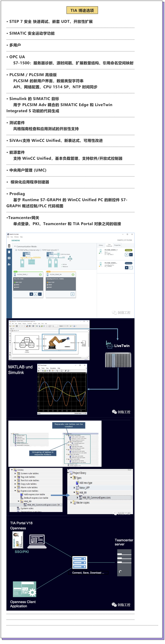Expand Text list rule tables node
The image size is (165, 644).
[x=15, y=480]
